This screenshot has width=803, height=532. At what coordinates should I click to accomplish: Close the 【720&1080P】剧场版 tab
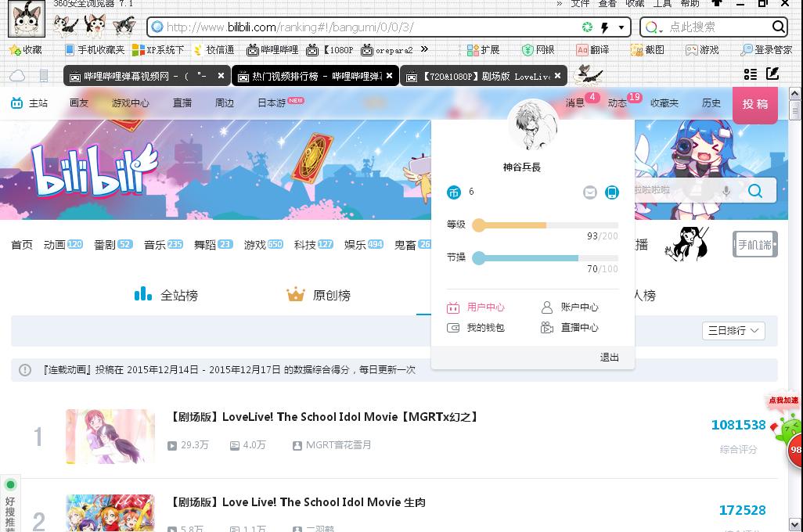tap(557, 76)
